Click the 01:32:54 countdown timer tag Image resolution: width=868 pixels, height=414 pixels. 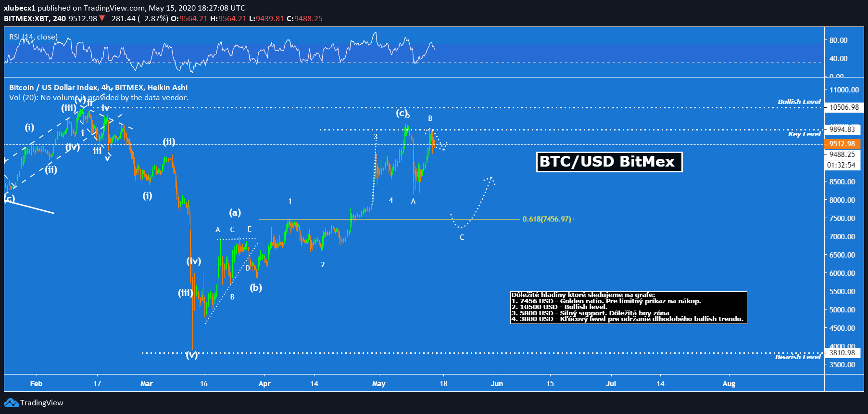coord(841,165)
